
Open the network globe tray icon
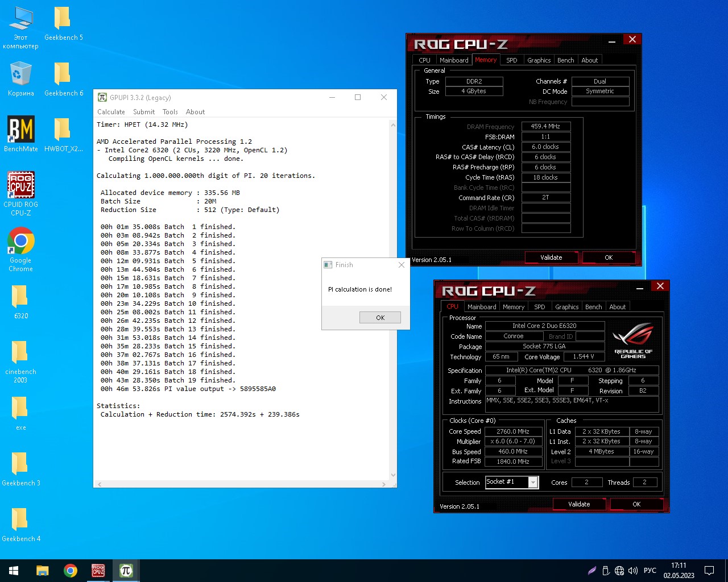[x=619, y=571]
